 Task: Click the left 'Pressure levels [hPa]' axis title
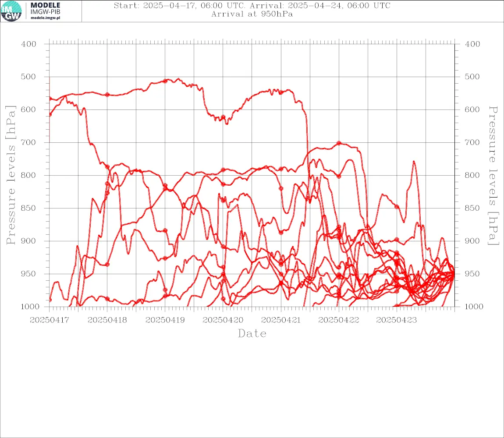pos(11,175)
